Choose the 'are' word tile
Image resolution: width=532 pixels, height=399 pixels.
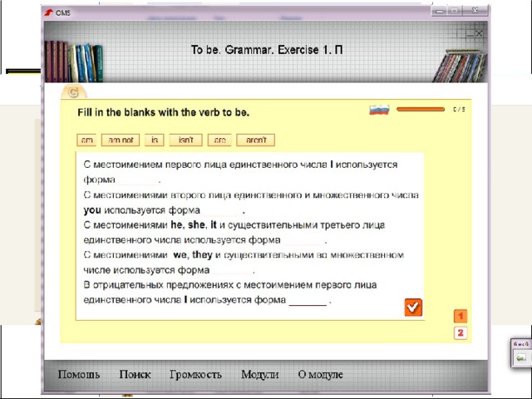point(219,140)
